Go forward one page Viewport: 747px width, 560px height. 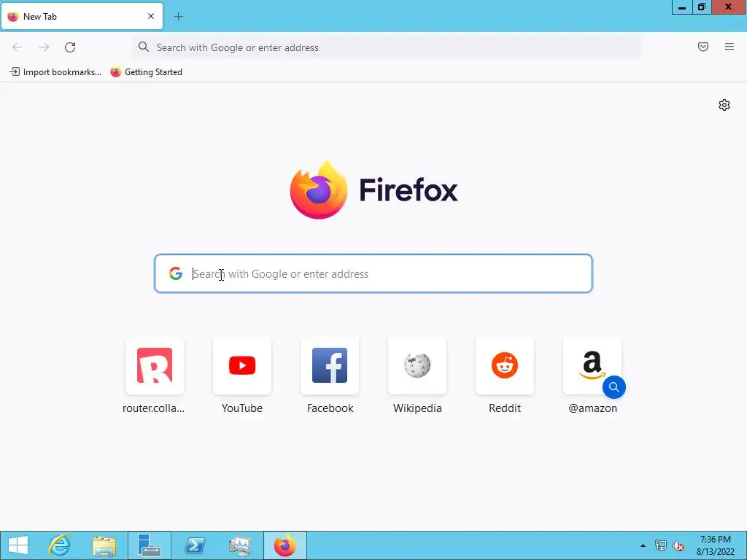pyautogui.click(x=44, y=47)
